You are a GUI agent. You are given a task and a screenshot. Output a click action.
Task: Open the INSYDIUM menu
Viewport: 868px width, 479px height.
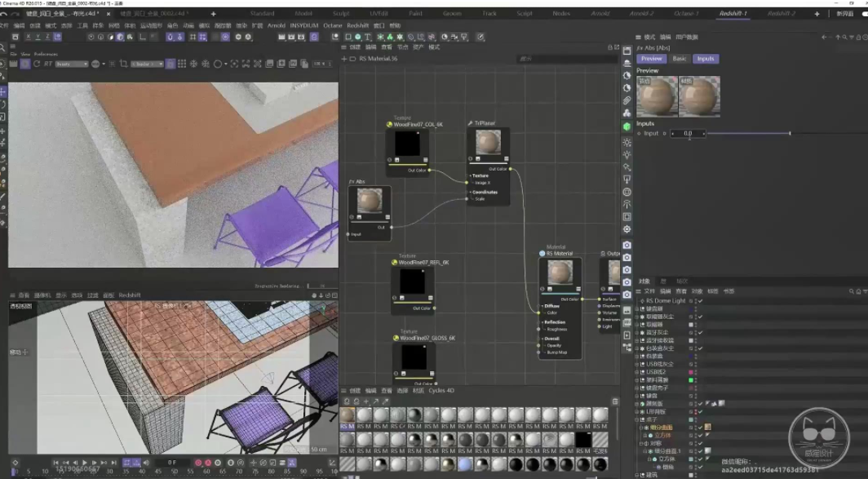pos(304,25)
